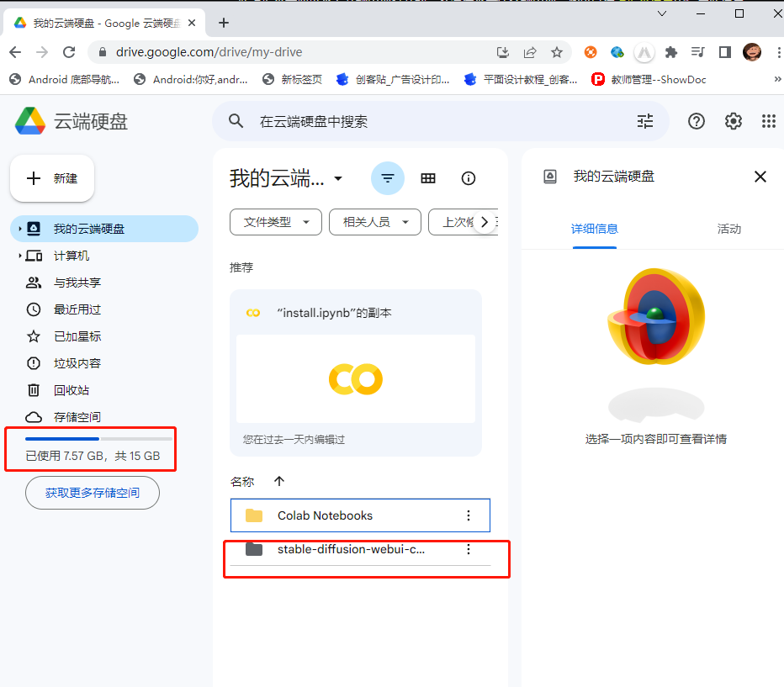
Task: Switch to 详细信息 details tab
Action: [x=595, y=229]
